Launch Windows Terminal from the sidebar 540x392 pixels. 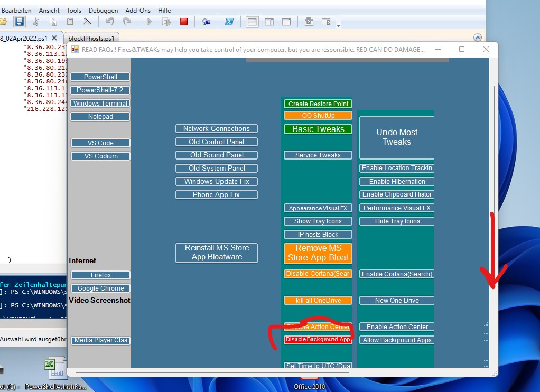(100, 104)
